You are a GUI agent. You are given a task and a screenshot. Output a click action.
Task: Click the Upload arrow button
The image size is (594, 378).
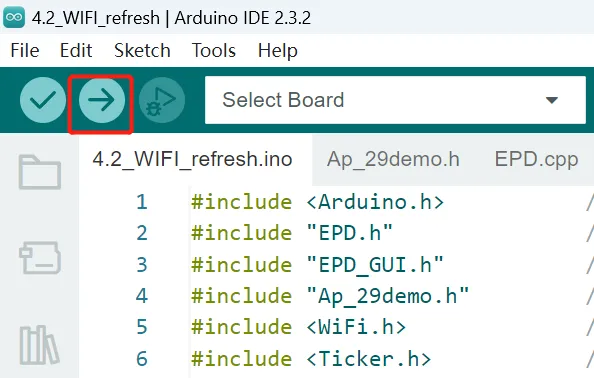102,100
